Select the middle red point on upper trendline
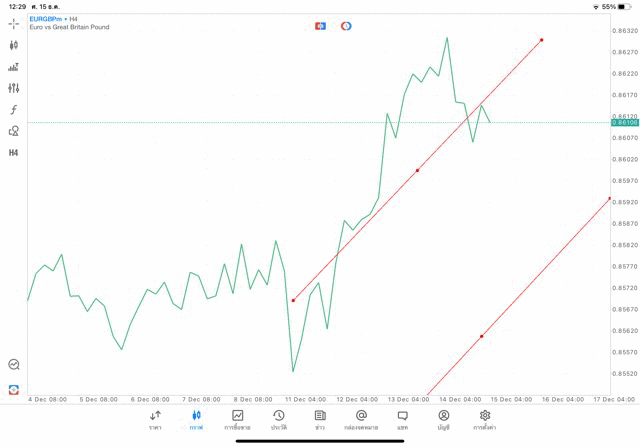This screenshot has height=447, width=640. point(417,171)
